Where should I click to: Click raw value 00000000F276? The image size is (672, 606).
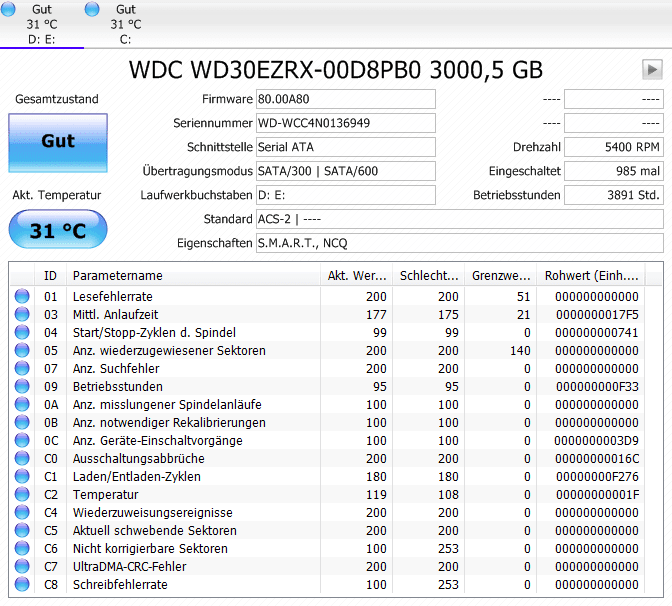point(597,477)
